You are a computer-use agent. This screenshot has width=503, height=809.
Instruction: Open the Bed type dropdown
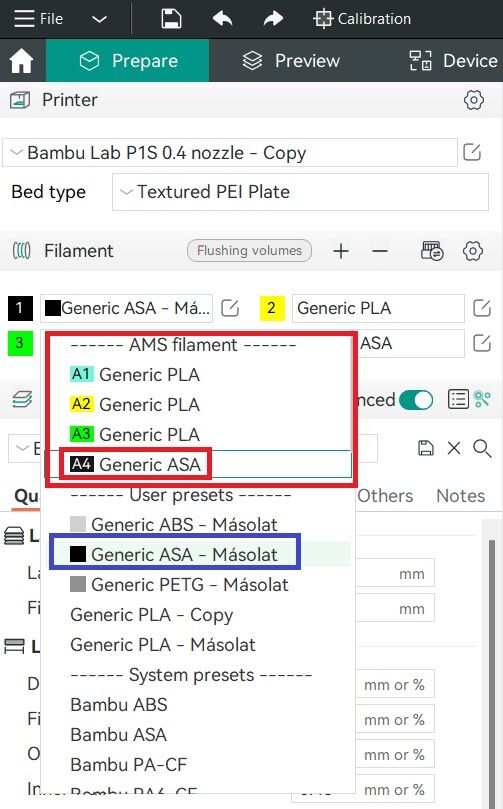[x=300, y=192]
